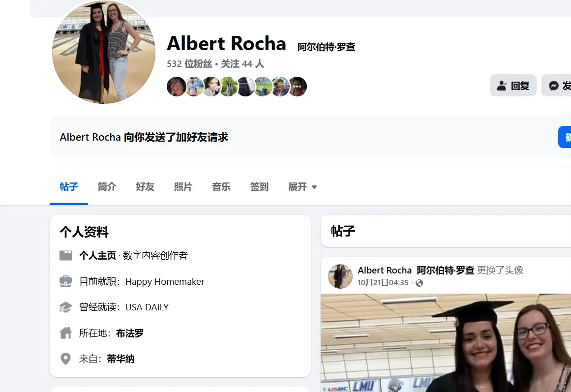Image resolution: width=571 pixels, height=392 pixels.
Task: Expand the 展开 dropdown menu
Action: (302, 187)
